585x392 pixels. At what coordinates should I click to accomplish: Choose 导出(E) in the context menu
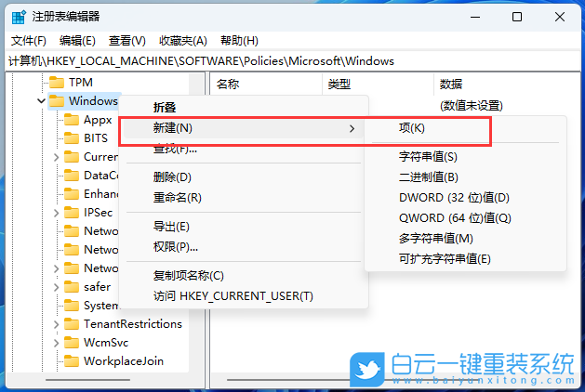click(x=244, y=226)
